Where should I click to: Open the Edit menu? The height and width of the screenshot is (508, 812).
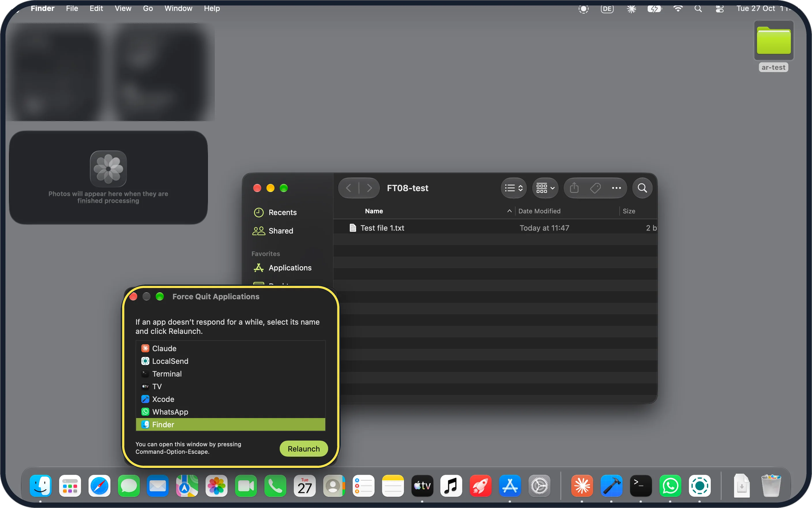click(x=96, y=8)
